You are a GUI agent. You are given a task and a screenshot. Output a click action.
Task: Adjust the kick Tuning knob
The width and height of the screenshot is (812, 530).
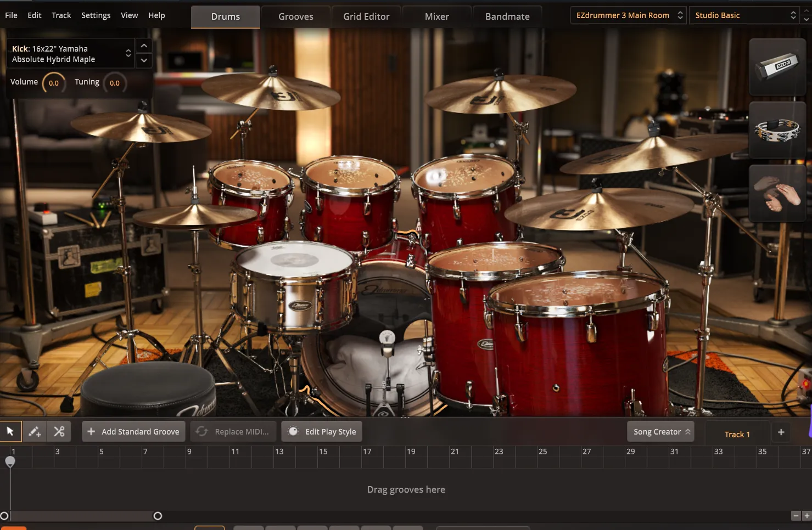[x=115, y=83]
